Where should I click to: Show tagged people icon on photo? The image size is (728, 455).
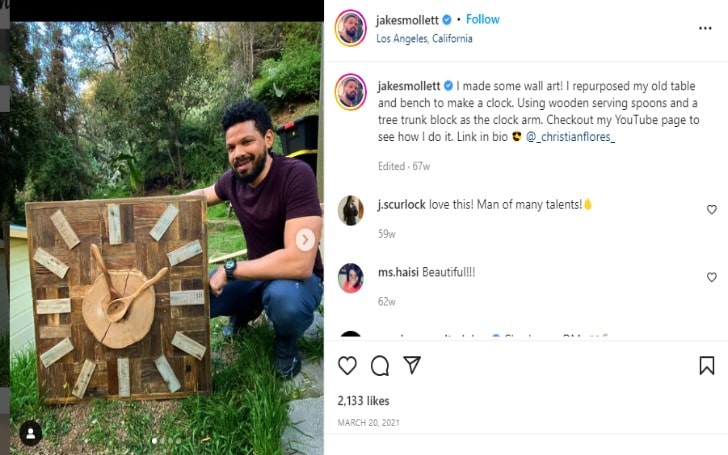(x=31, y=432)
